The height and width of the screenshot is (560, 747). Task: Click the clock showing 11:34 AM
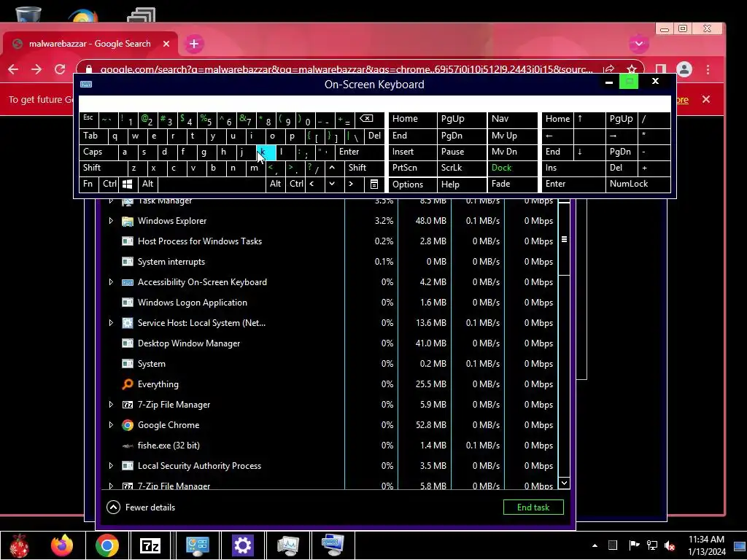706,540
